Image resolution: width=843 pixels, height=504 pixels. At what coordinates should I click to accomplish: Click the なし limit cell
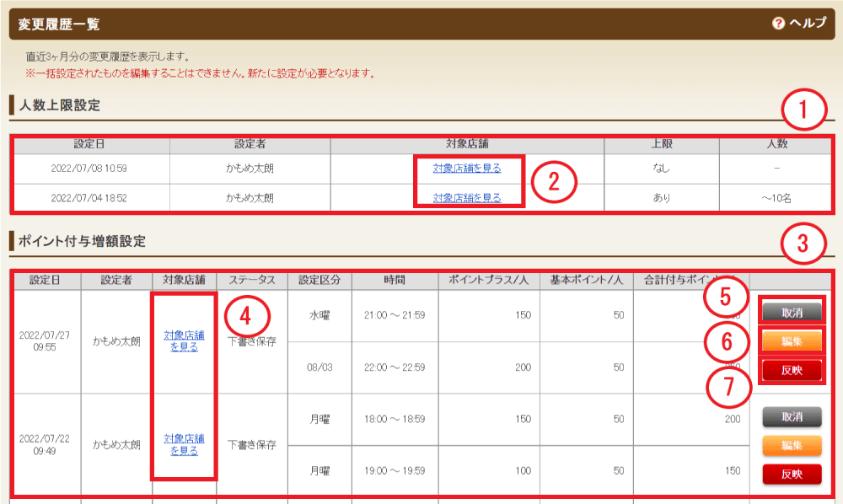pos(662,169)
